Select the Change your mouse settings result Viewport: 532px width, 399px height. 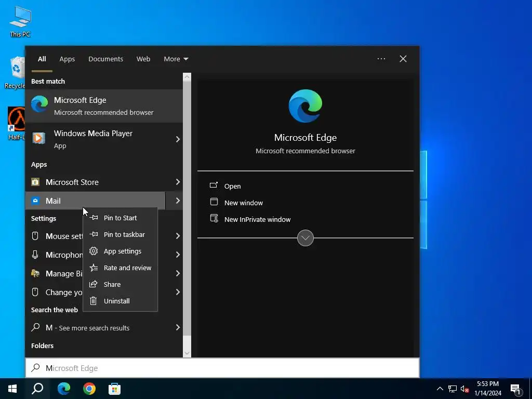[54, 292]
